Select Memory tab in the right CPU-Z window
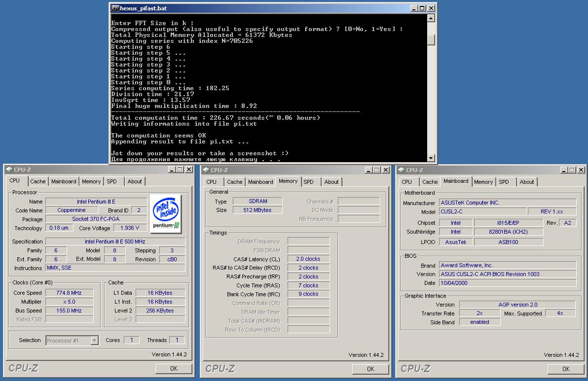The width and height of the screenshot is (588, 381). pos(483,182)
